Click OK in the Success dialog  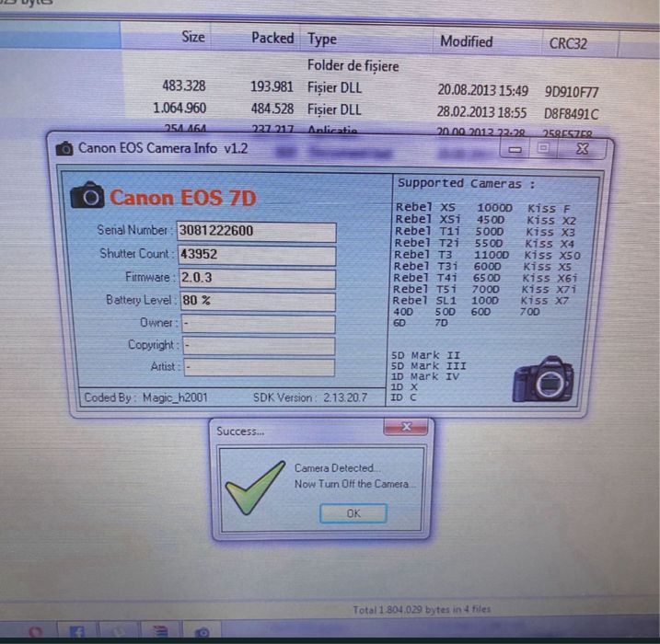(353, 513)
